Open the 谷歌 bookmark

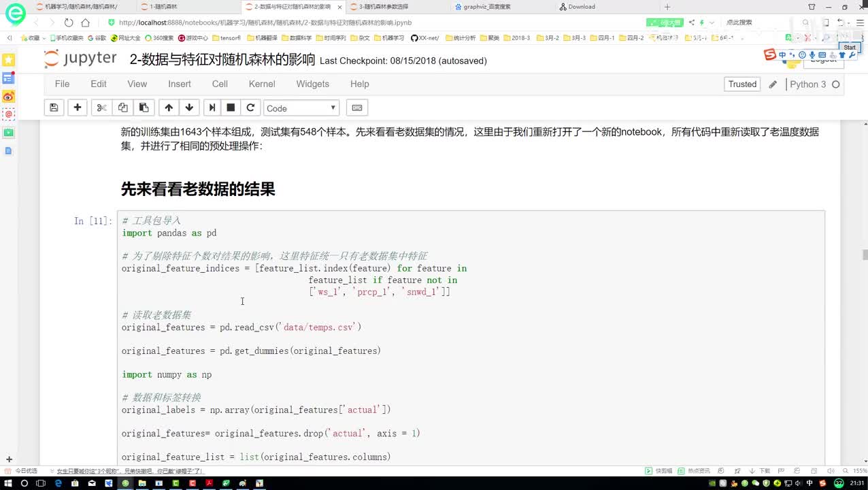(x=97, y=38)
